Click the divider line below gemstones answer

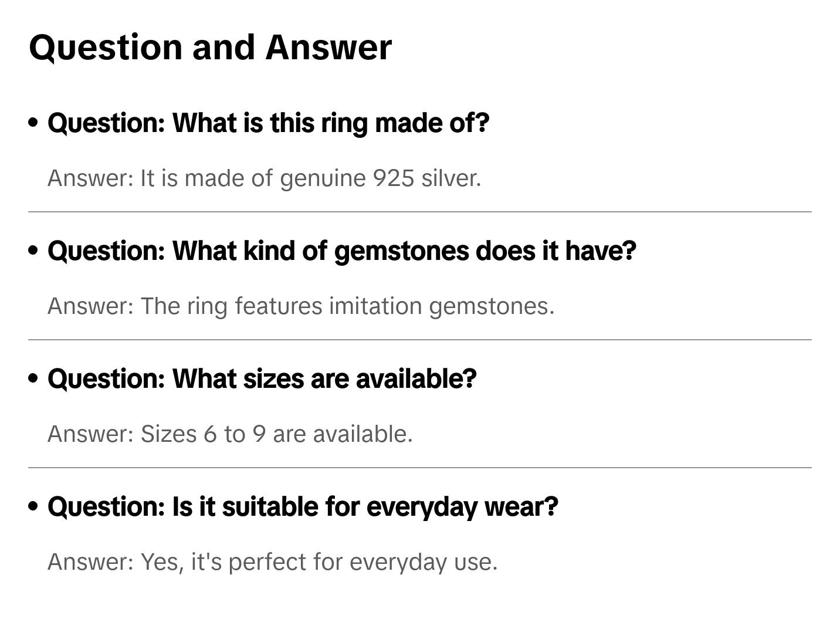(x=420, y=340)
